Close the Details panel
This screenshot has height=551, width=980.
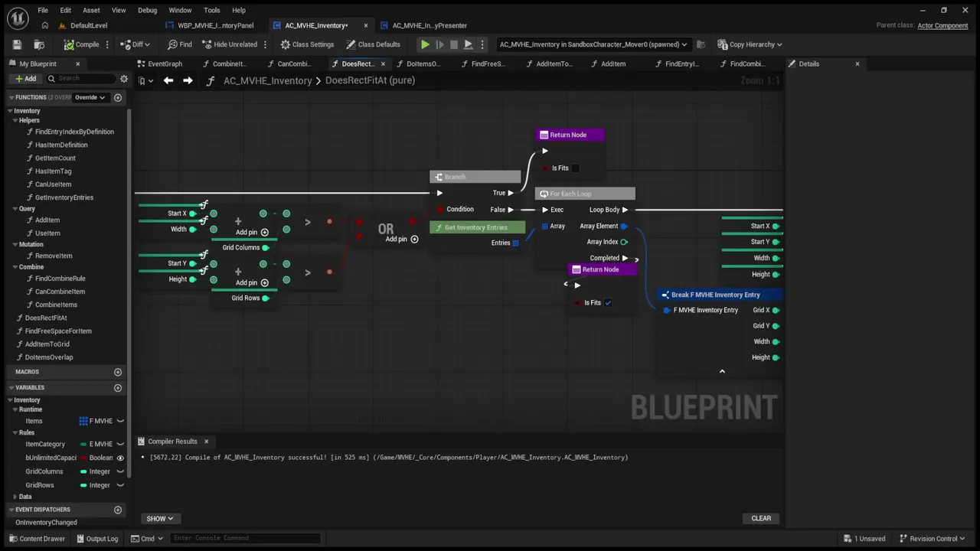[x=857, y=64]
